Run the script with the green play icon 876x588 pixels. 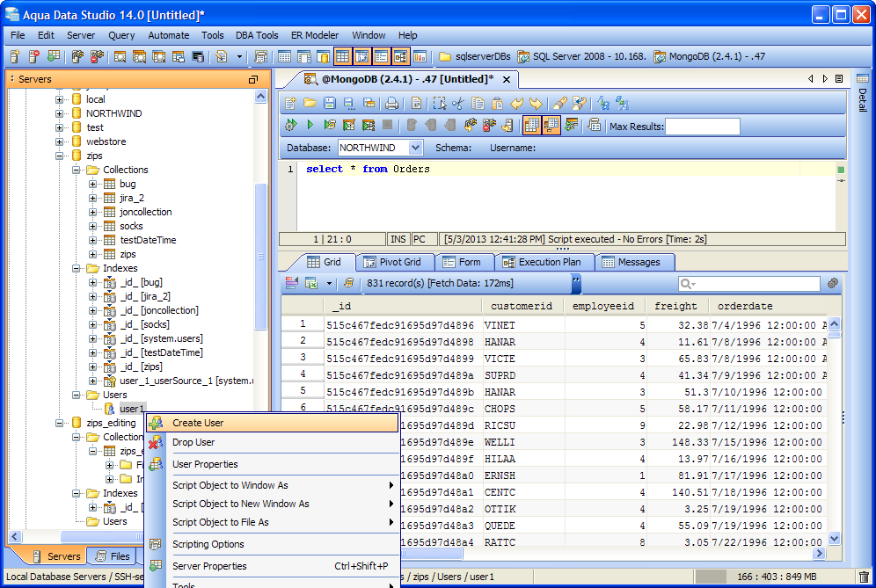(x=310, y=125)
